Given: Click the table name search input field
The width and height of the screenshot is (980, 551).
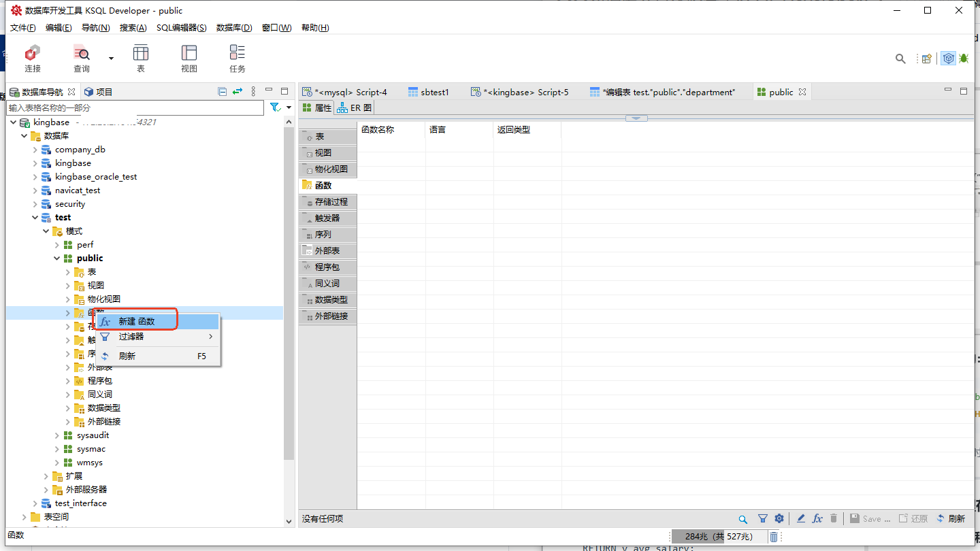Looking at the screenshot, I should click(x=135, y=107).
